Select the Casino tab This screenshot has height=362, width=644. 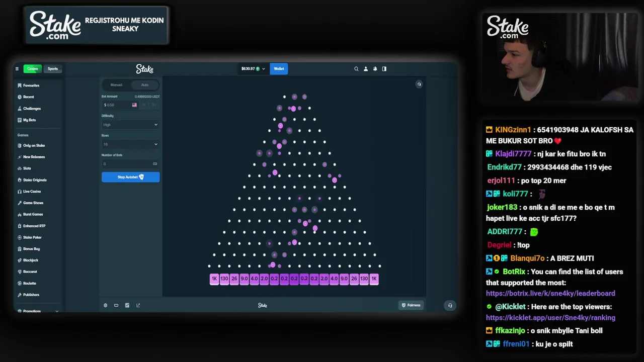(33, 69)
